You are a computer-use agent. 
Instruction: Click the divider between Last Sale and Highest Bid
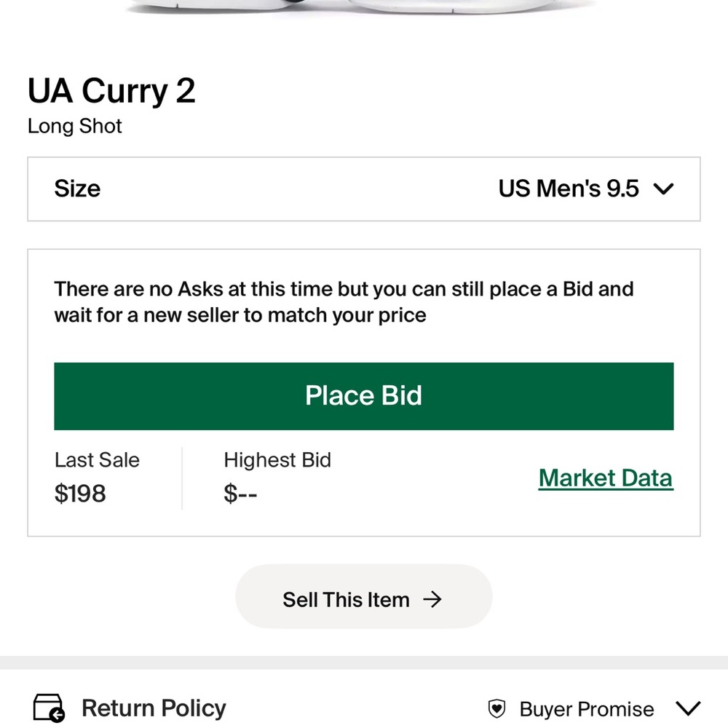[181, 477]
